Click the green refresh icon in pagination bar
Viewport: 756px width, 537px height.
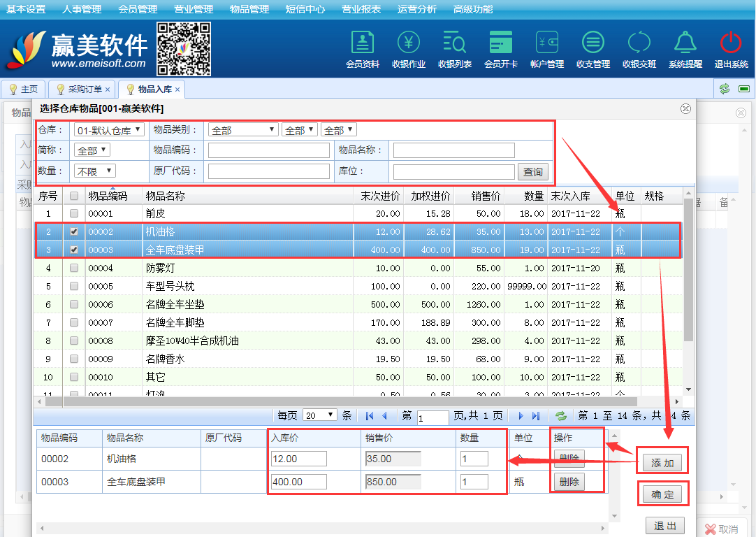pyautogui.click(x=560, y=415)
